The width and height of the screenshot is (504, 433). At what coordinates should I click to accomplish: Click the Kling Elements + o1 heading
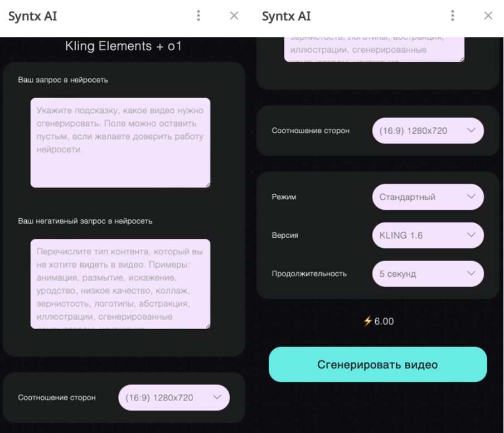pos(123,46)
